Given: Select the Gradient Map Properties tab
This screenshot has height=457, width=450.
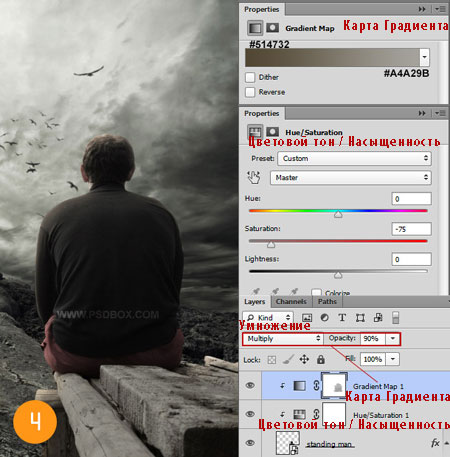Looking at the screenshot, I should pos(261,9).
